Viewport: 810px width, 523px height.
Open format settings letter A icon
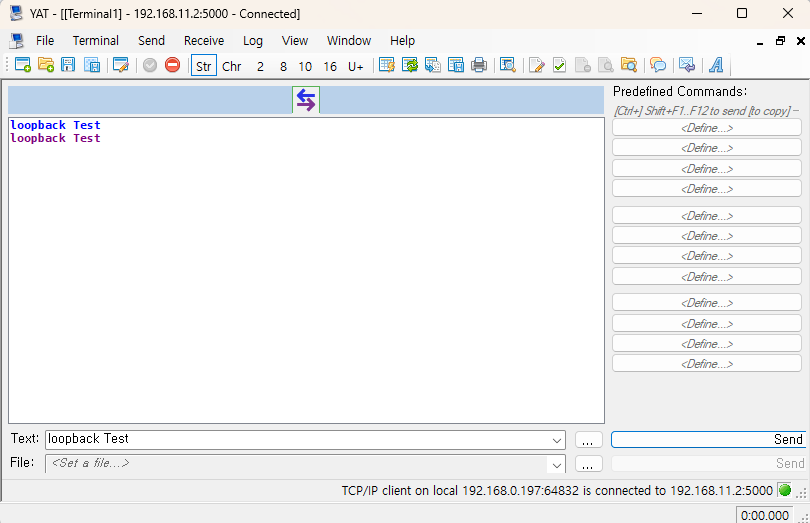(x=716, y=65)
